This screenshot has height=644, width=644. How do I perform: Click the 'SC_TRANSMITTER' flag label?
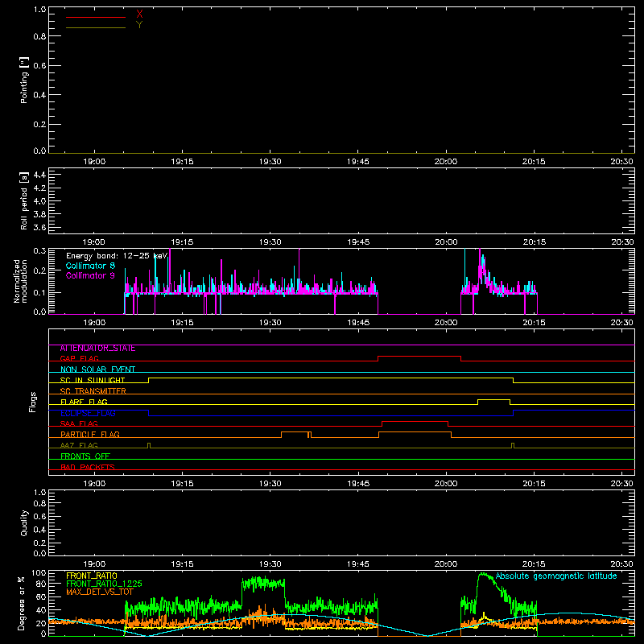point(93,391)
